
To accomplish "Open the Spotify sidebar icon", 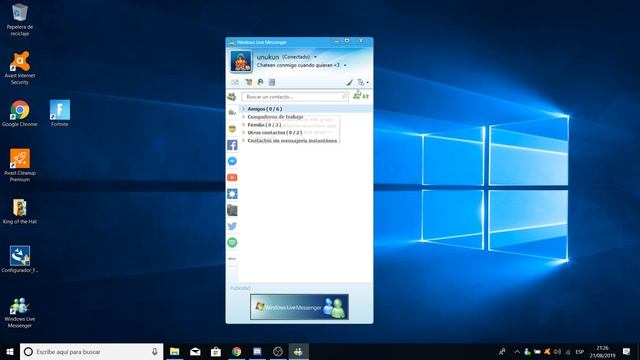I will [232, 242].
